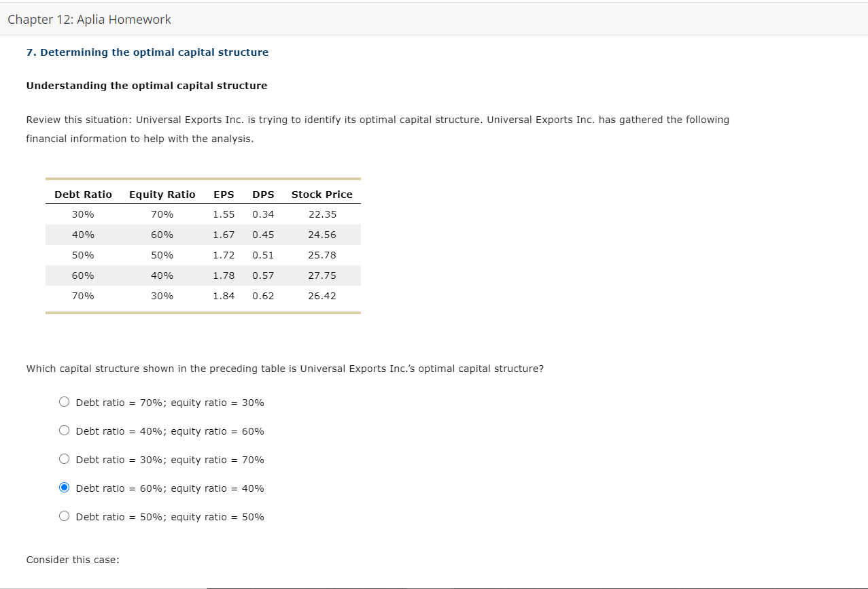
Task: Click the EPS value 1.55 in the first row
Action: pyautogui.click(x=224, y=214)
